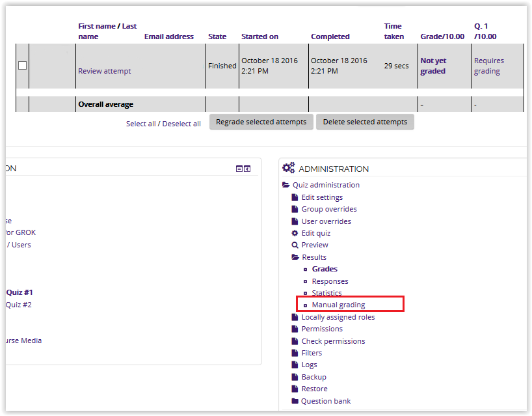Click Results tree label

314,257
